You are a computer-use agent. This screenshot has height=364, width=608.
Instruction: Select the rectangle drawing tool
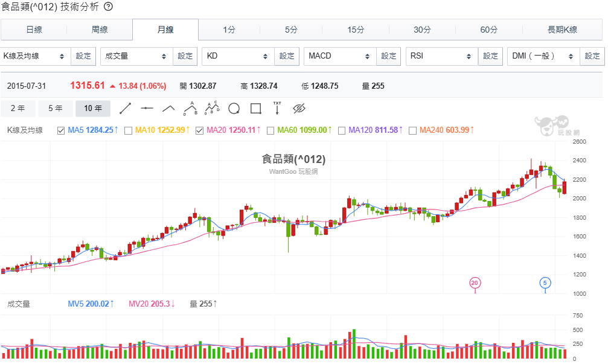tap(255, 109)
